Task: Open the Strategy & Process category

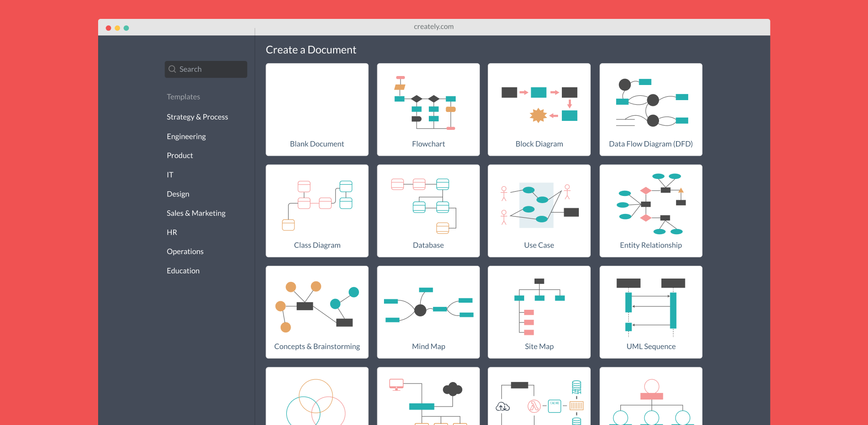Action: pos(197,117)
